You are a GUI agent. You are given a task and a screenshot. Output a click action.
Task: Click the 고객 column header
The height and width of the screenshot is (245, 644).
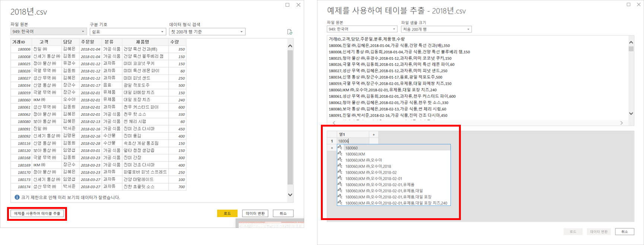click(x=47, y=42)
